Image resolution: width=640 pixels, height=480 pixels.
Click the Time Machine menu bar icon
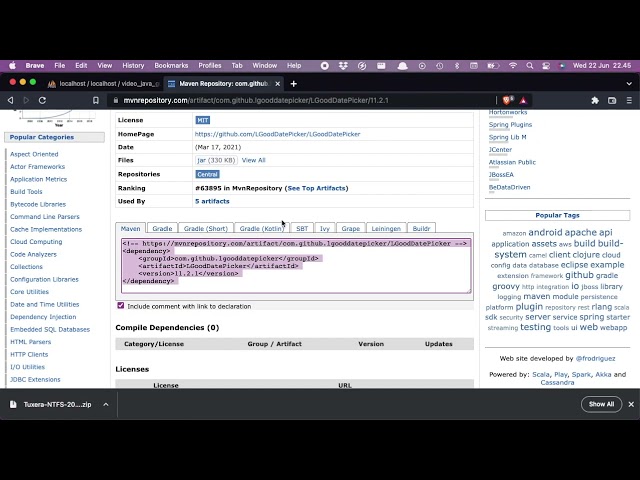click(x=440, y=65)
